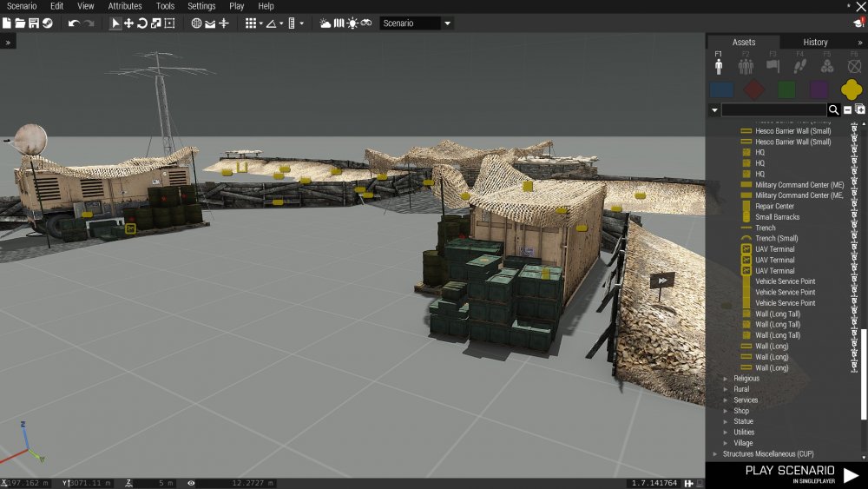Click the search magnifier icon in Assets

coord(834,110)
